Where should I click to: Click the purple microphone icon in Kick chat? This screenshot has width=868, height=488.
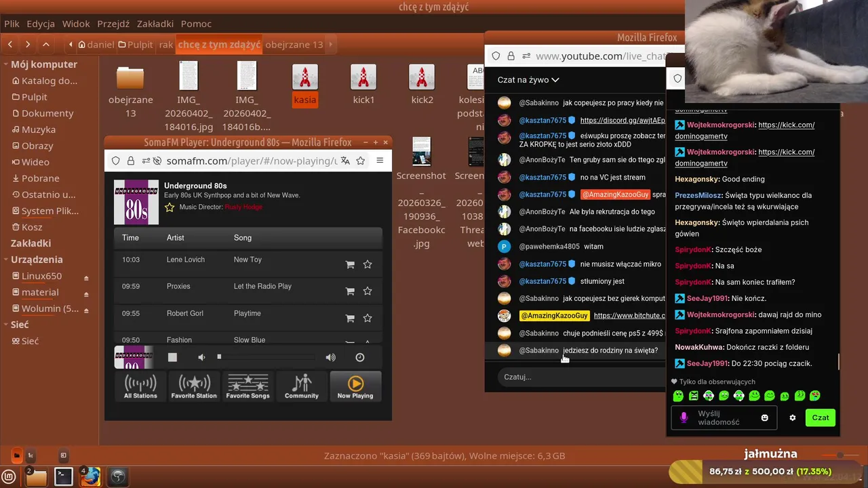coord(684,418)
